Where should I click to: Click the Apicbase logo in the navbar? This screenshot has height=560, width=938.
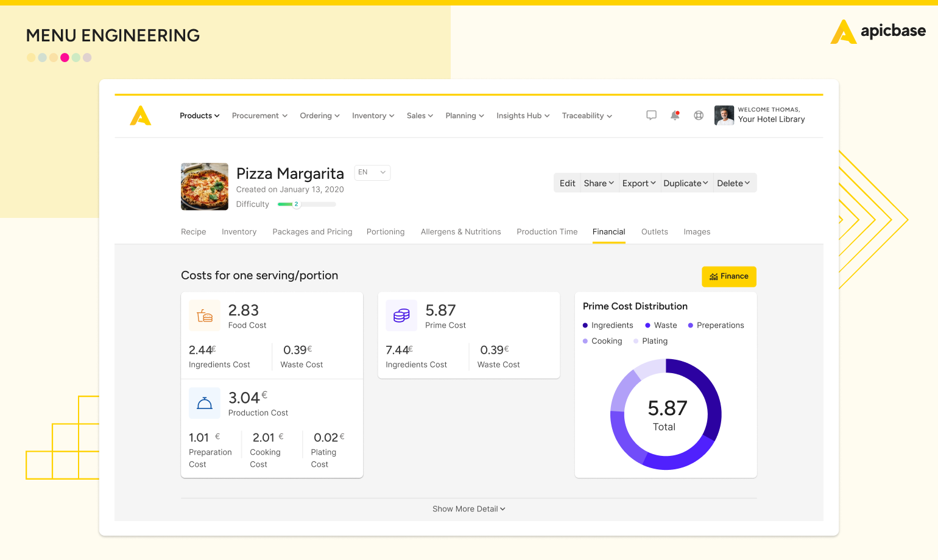141,116
